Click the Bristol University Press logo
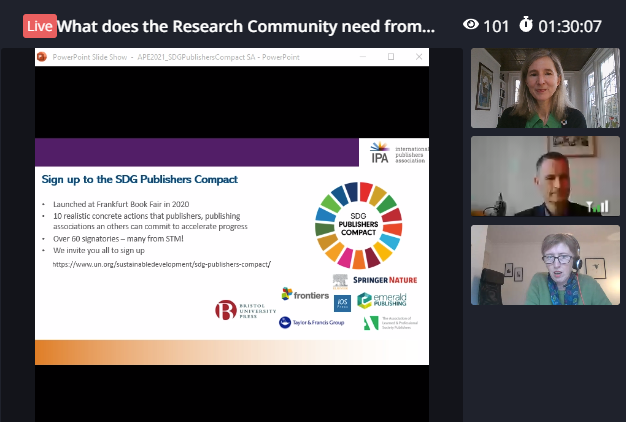The height and width of the screenshot is (422, 626). [246, 310]
